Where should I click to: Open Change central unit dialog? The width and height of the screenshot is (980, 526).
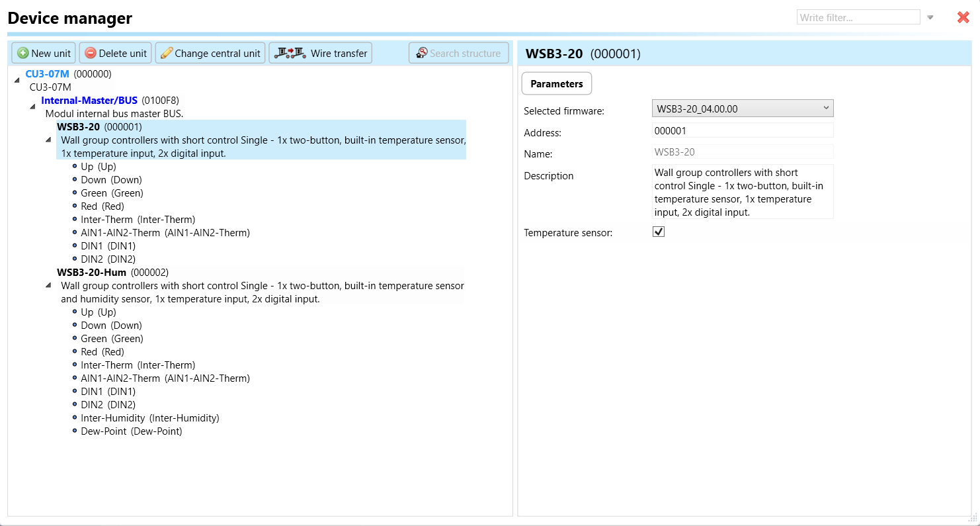210,53
